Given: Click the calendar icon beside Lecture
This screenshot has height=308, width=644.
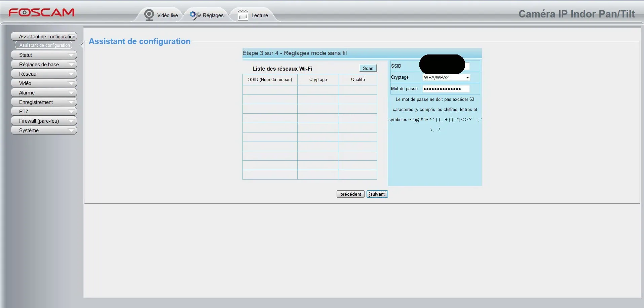Looking at the screenshot, I should tap(242, 15).
